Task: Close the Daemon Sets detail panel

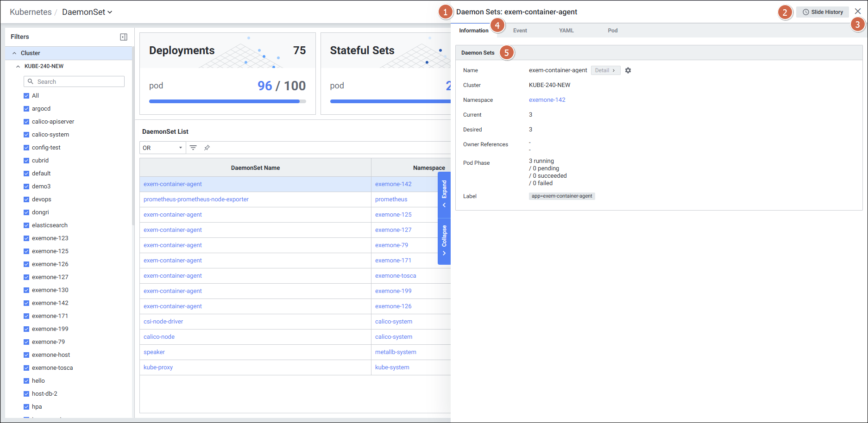Action: 858,12
